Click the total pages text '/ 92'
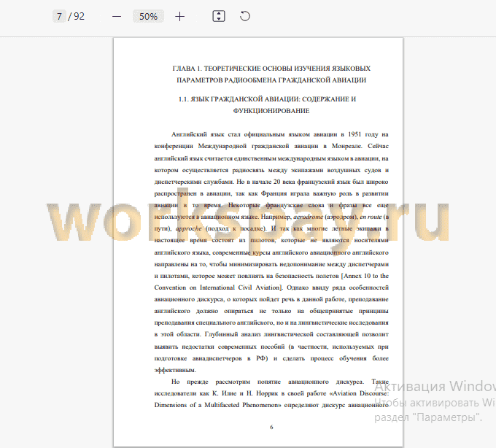 pyautogui.click(x=77, y=16)
